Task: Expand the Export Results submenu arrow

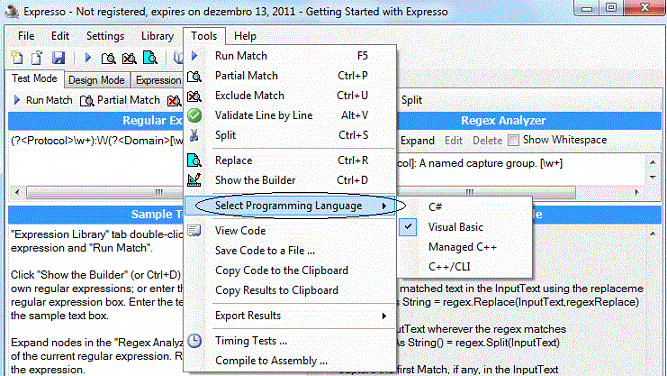Action: tap(384, 316)
